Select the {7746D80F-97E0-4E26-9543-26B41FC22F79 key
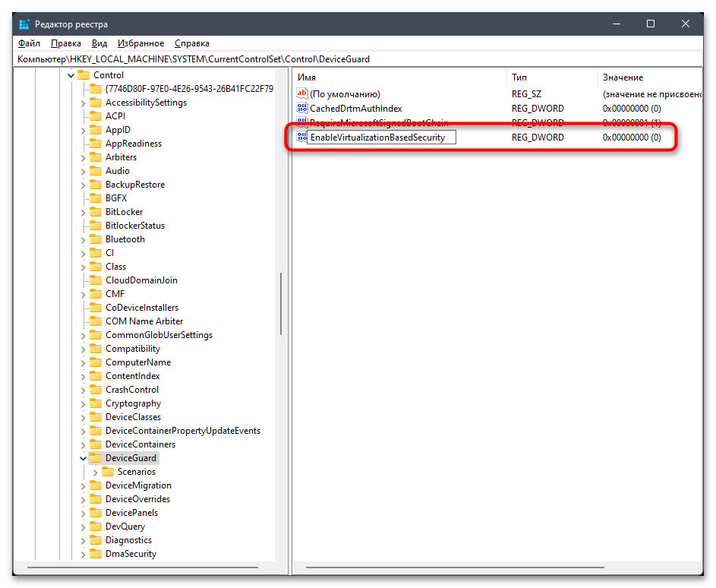This screenshot has width=716, height=588. (189, 89)
